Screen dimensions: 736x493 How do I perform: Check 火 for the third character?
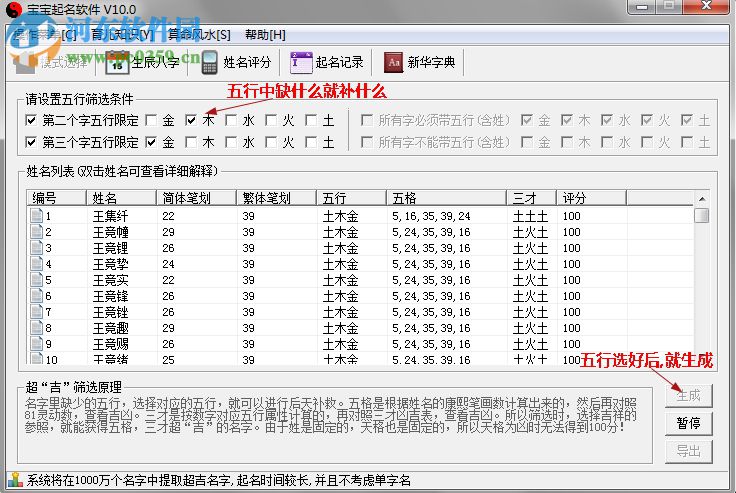click(271, 142)
